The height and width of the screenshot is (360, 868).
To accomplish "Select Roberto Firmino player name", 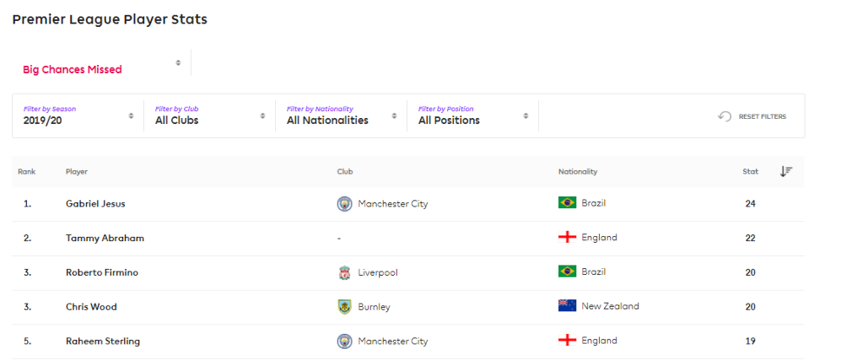I will tap(102, 272).
